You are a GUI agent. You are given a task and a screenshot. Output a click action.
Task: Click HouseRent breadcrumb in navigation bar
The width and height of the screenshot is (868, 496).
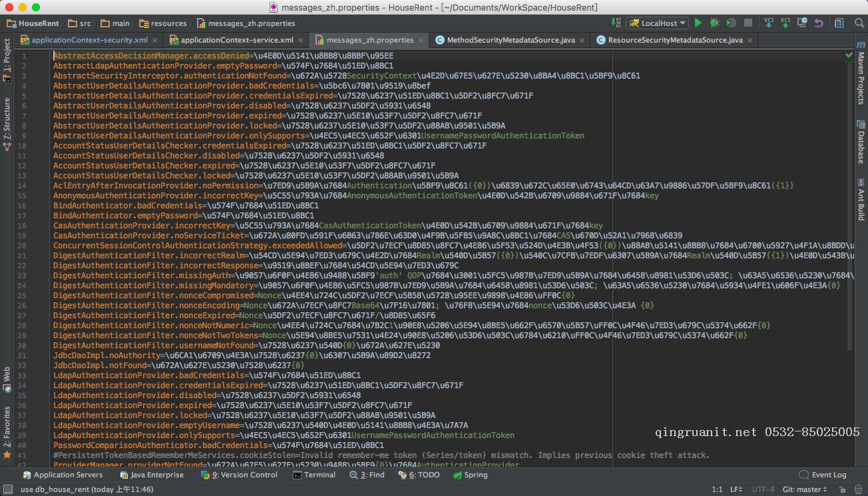33,23
